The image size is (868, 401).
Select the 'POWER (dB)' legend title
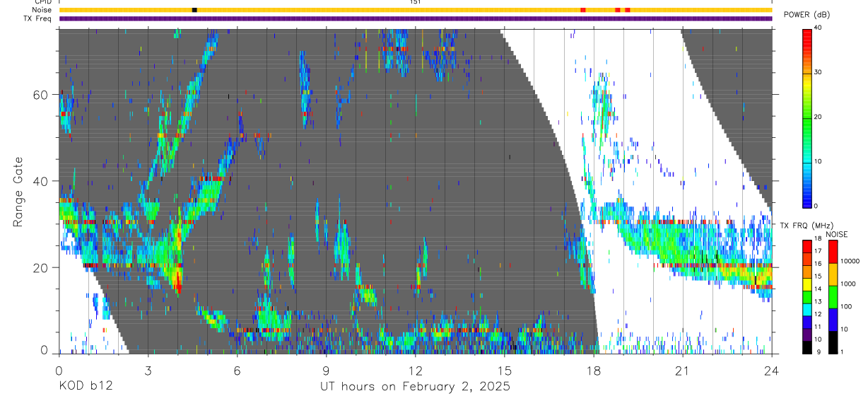(x=807, y=15)
